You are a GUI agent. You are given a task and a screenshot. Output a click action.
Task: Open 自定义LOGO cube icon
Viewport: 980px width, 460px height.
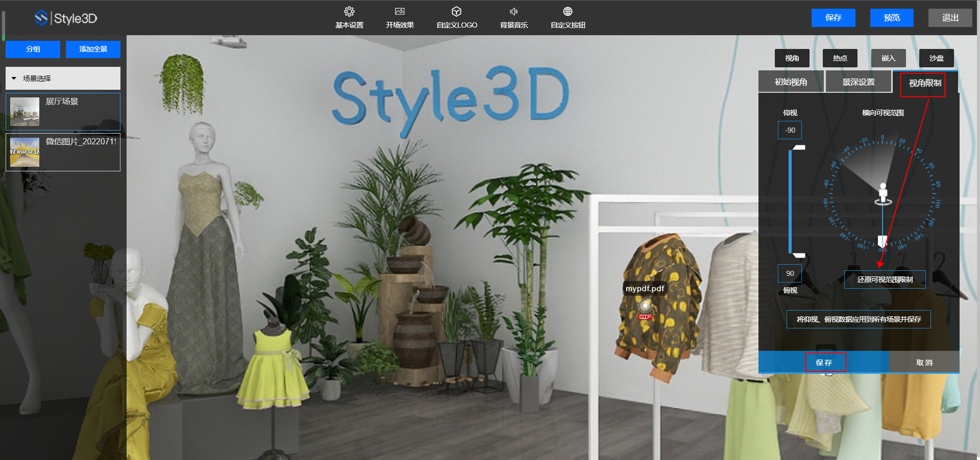456,11
